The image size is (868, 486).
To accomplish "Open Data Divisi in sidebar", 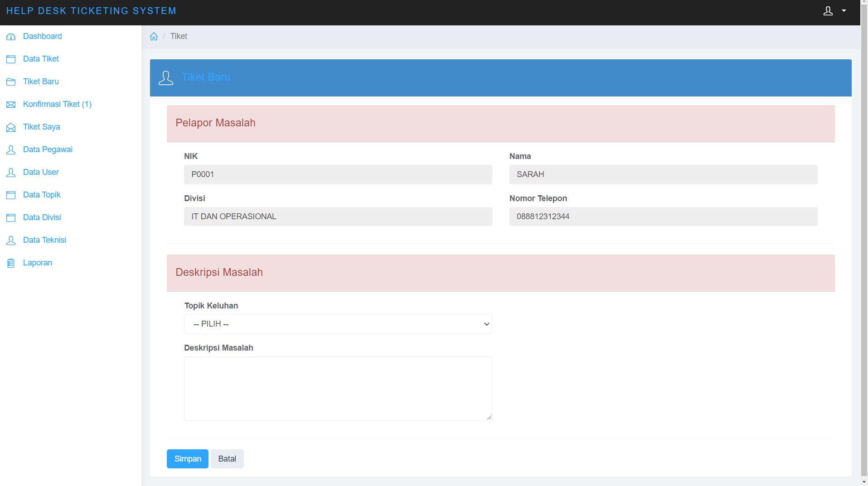I will point(42,217).
